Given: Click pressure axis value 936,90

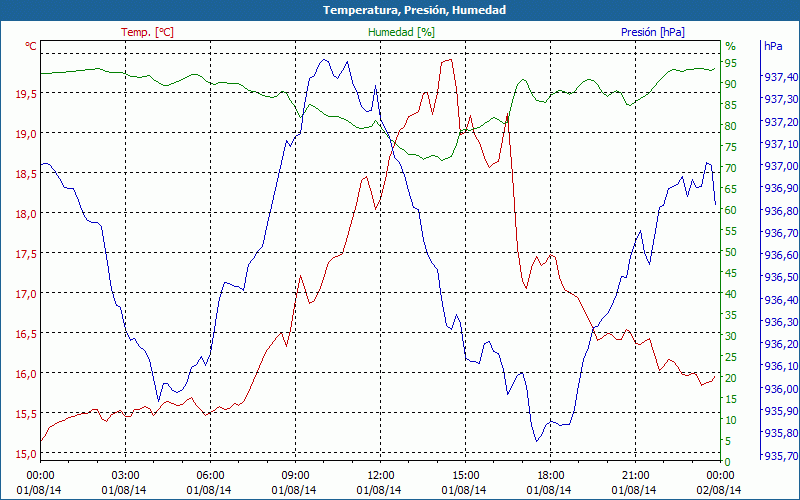Looking at the screenshot, I should click(781, 188).
